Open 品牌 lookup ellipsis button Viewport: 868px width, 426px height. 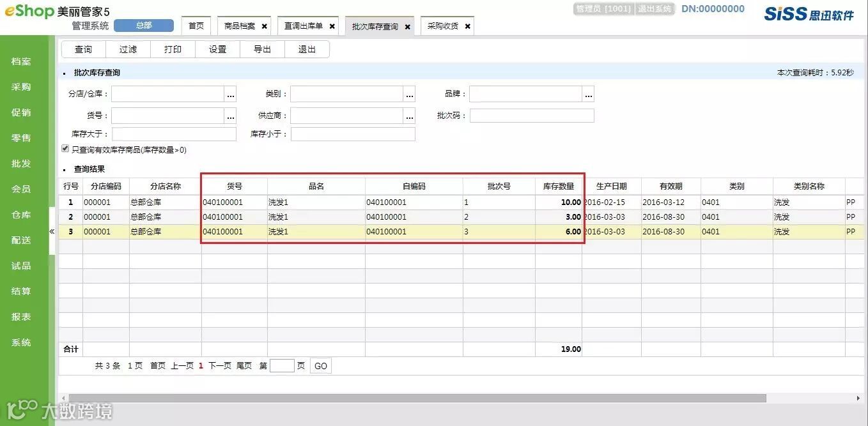coord(589,95)
